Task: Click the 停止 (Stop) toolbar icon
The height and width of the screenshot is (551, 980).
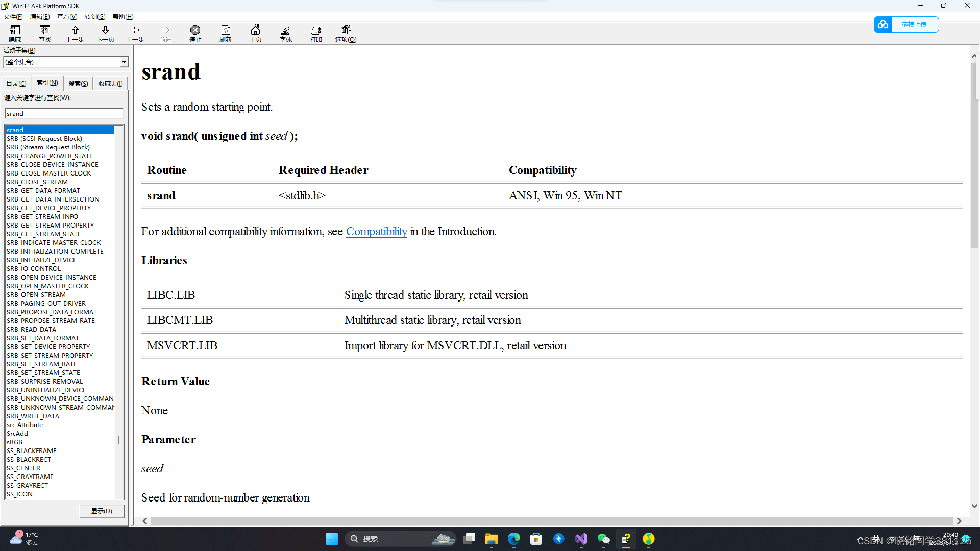Action: (x=195, y=33)
